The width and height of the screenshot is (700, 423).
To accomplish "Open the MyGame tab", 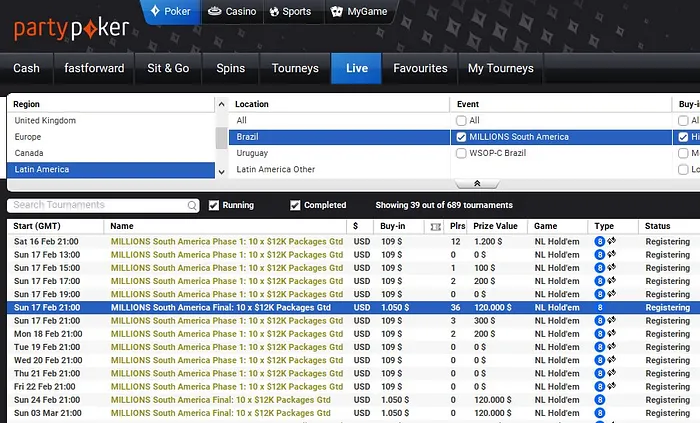I will [x=359, y=12].
